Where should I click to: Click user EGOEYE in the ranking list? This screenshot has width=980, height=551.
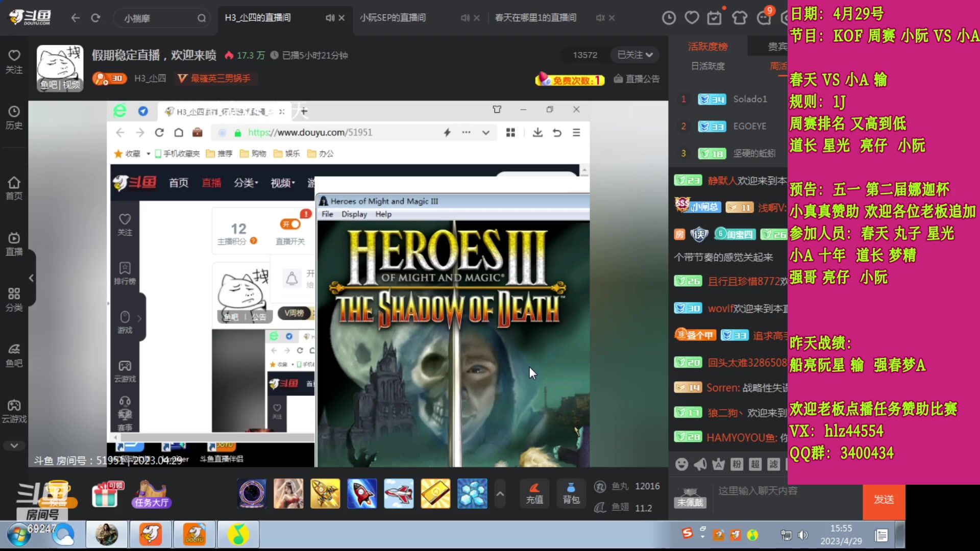pos(749,126)
